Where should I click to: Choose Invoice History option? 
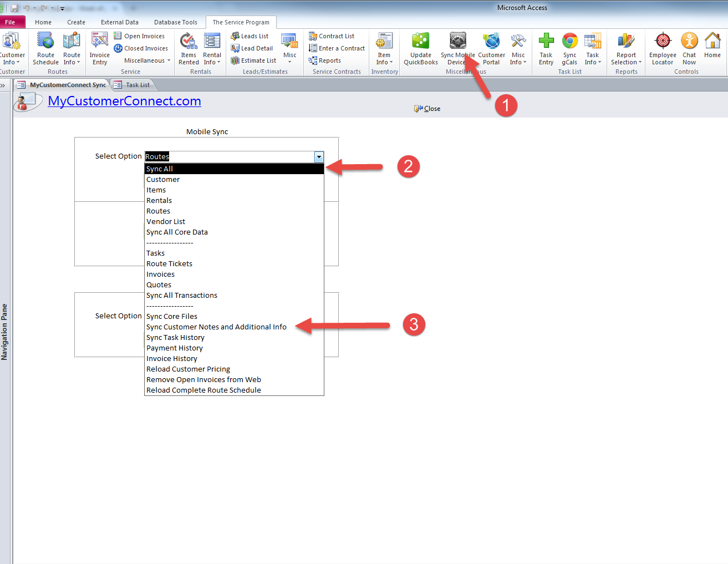234,358
